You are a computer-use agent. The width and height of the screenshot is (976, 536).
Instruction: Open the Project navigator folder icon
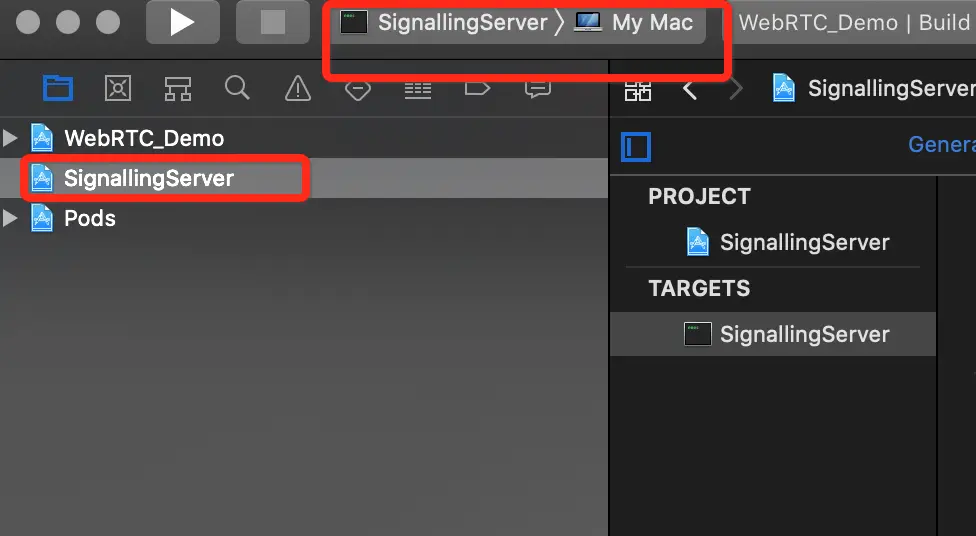(58, 88)
